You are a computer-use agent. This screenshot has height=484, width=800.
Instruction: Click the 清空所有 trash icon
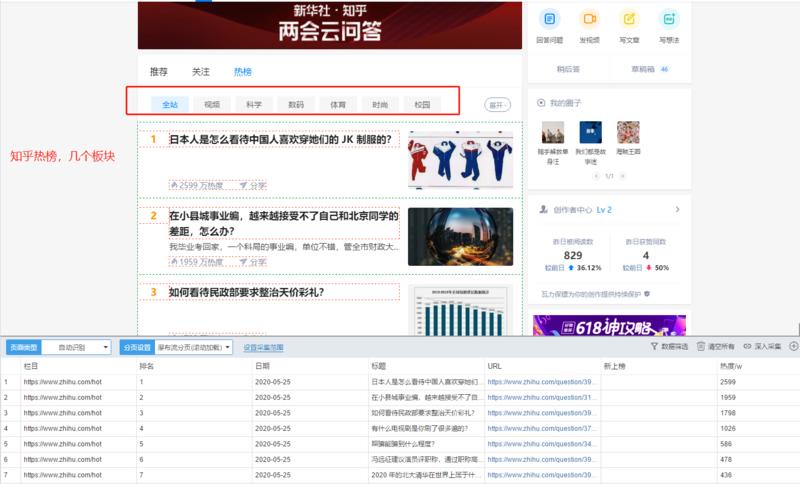701,346
